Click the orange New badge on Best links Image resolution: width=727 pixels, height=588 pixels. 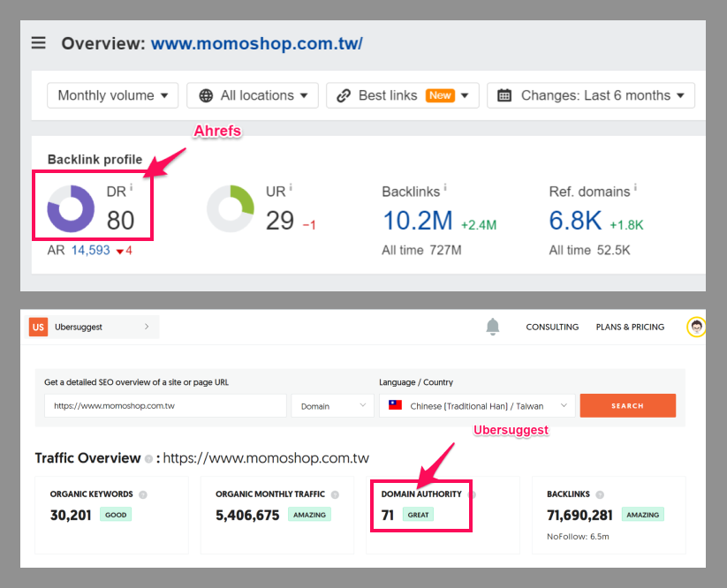(x=440, y=95)
